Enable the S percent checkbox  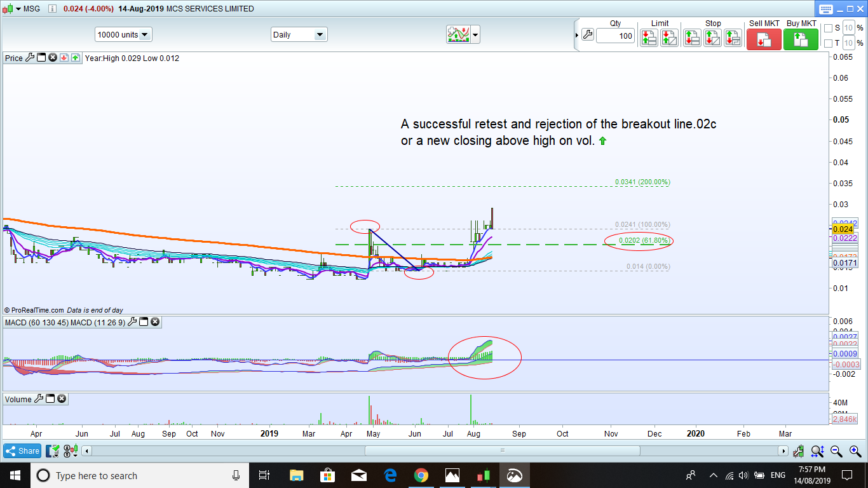tap(828, 28)
